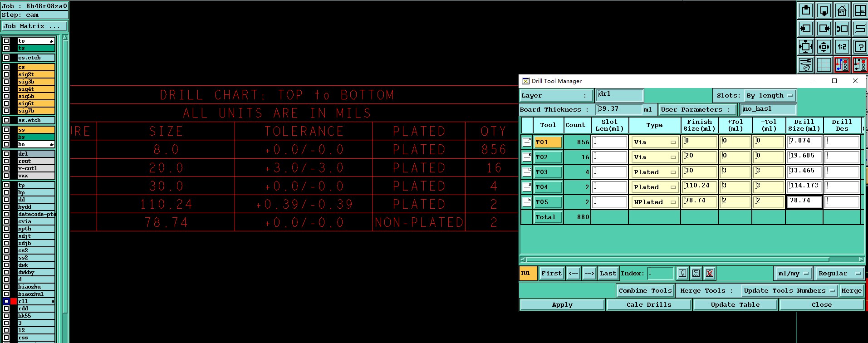This screenshot has height=343, width=868.
Task: Click the zoom out arrows icon
Action: tap(824, 46)
